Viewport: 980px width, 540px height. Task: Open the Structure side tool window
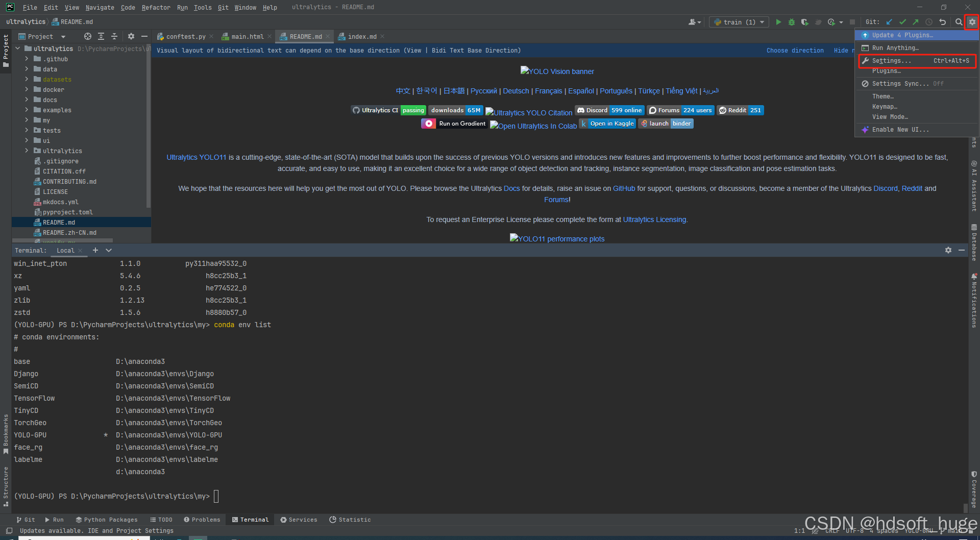coord(6,486)
